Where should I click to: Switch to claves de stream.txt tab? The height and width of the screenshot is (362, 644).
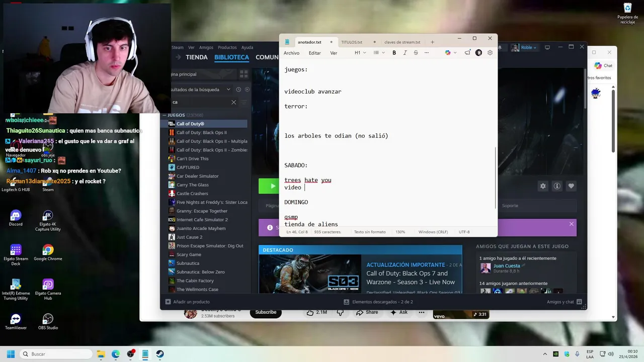(402, 42)
